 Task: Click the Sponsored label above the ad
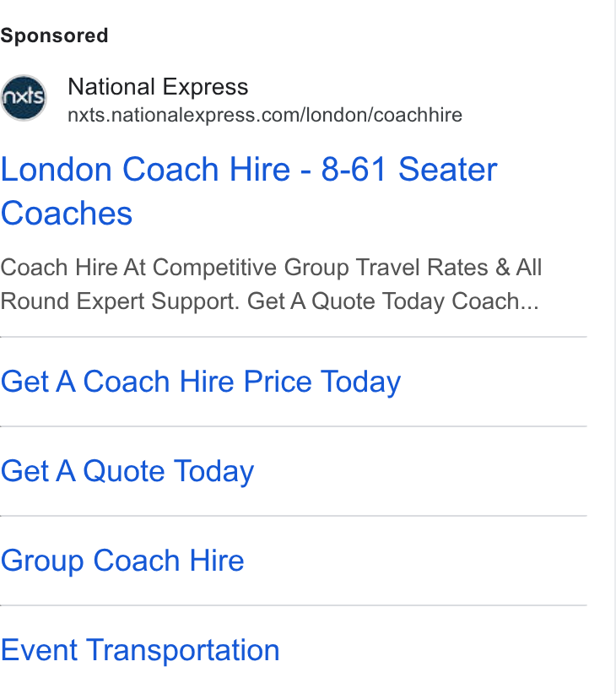54,35
